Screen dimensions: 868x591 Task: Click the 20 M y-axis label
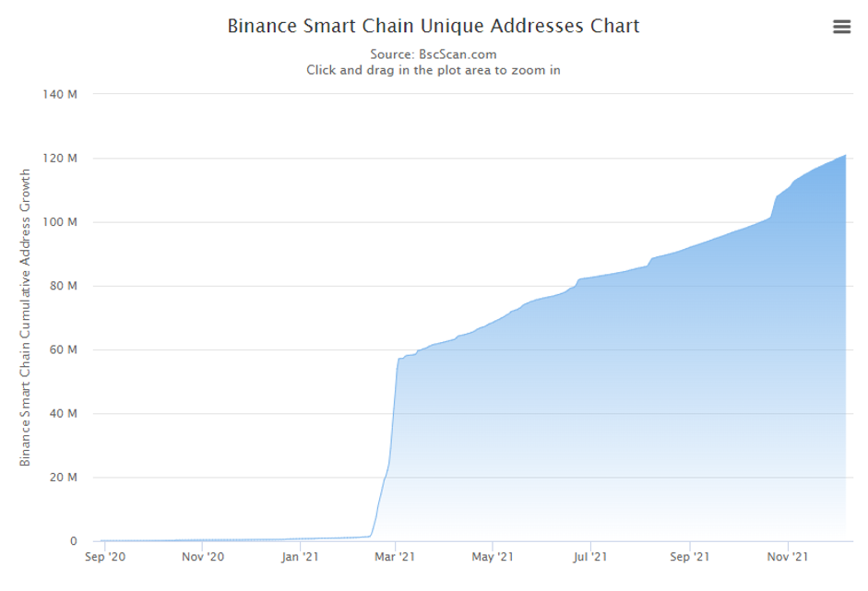click(62, 478)
